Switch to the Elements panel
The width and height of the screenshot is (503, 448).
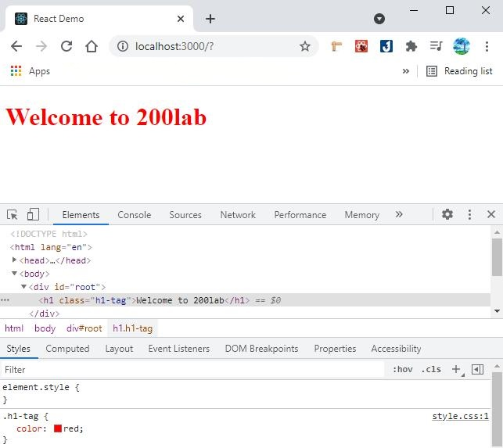click(81, 214)
